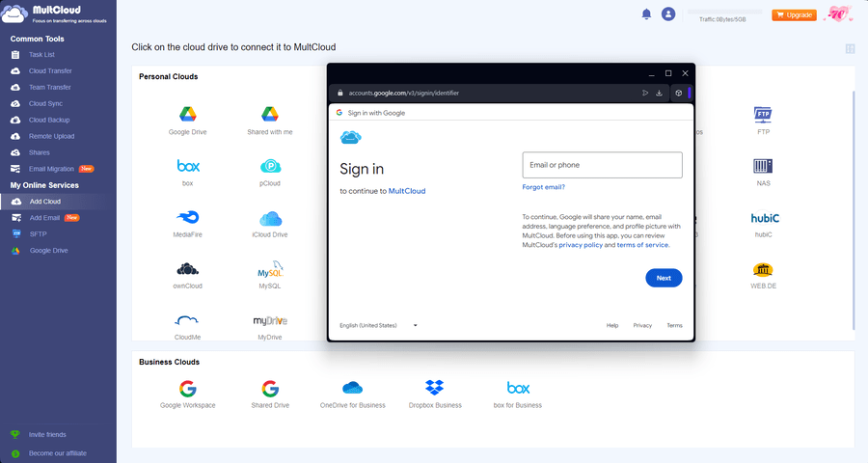Open the MultCloud link in sign-in
This screenshot has width=868, height=463.
tap(407, 191)
